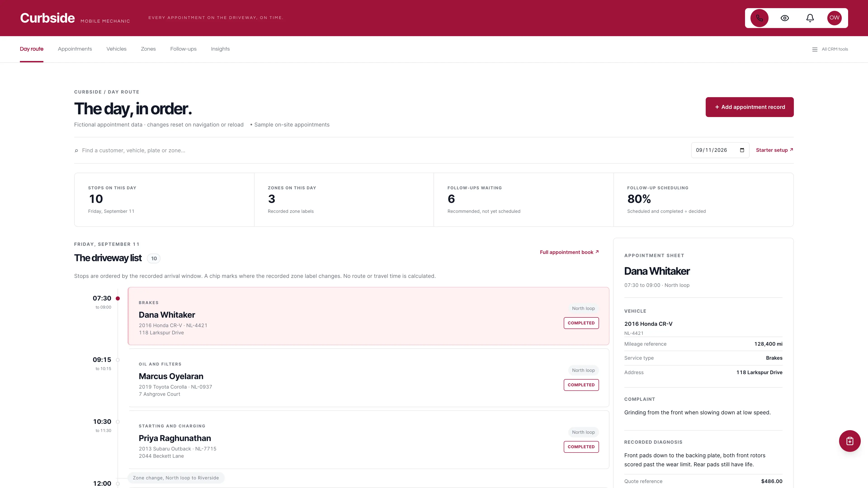Click COMPLETED badge on Marcus Oyelaran card
Viewport: 868px width, 488px height.
tap(581, 385)
